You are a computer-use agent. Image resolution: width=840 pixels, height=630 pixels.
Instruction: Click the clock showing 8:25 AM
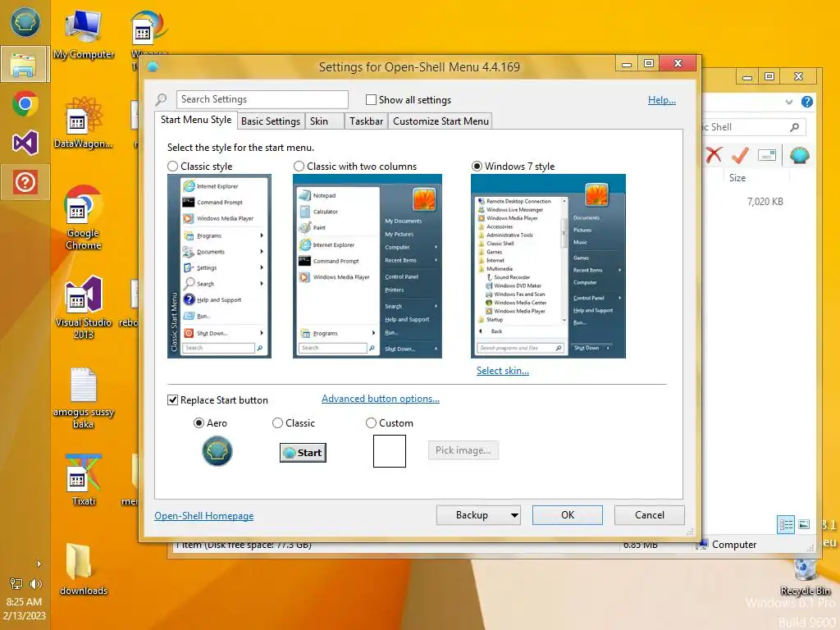coord(24,602)
